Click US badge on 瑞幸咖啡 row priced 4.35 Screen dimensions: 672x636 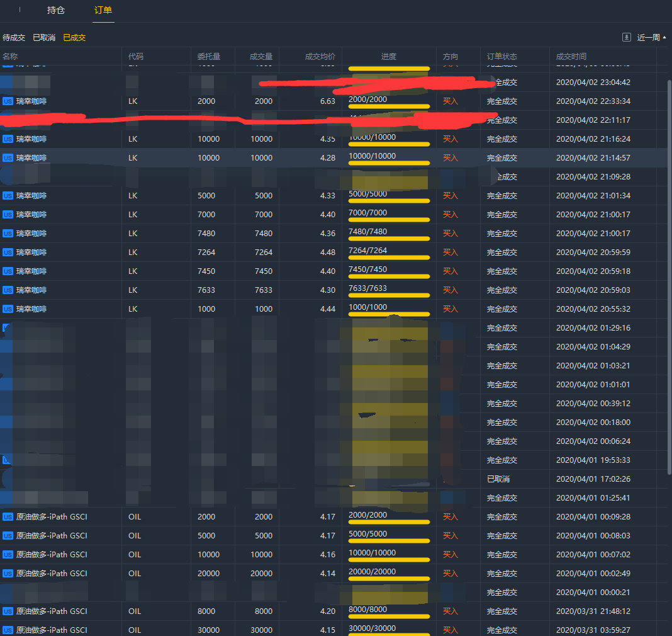pyautogui.click(x=8, y=139)
